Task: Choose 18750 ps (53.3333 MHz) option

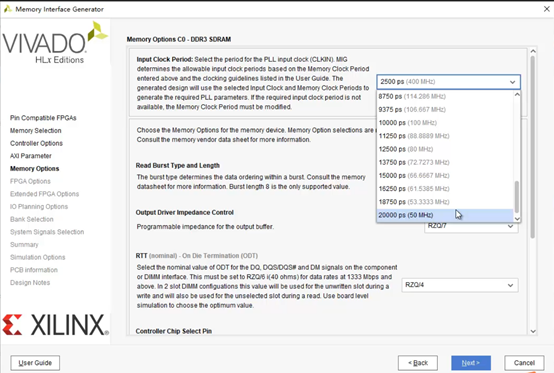Action: [445, 202]
